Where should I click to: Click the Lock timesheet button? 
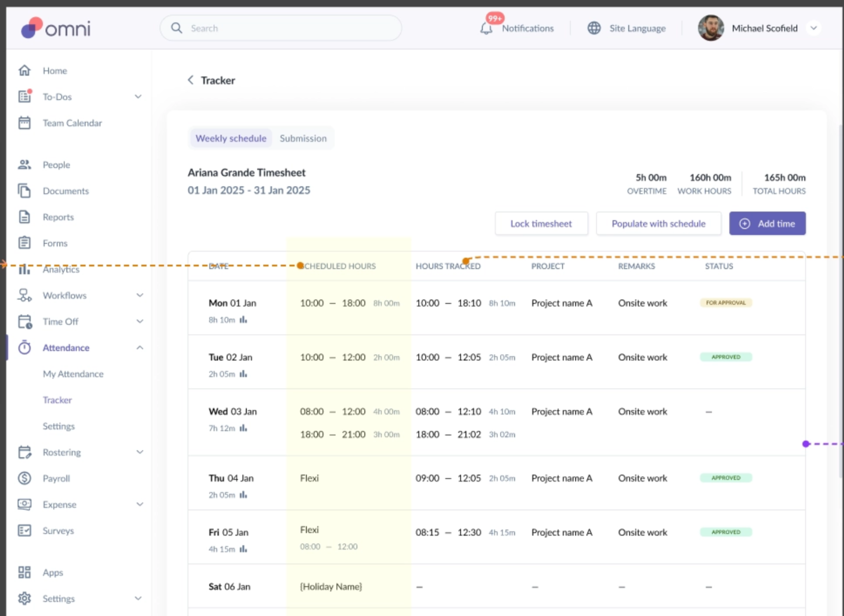[x=541, y=224]
